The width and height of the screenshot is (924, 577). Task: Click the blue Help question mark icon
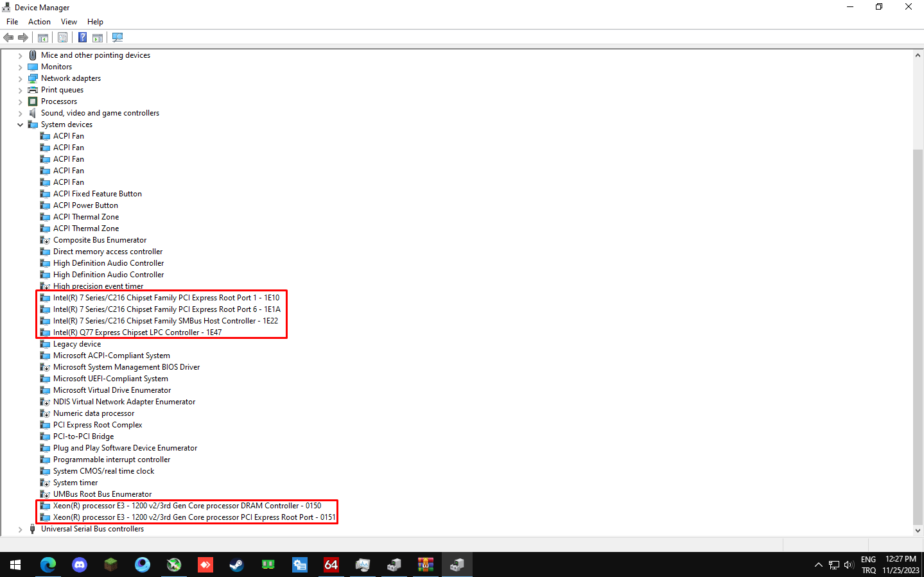(83, 37)
